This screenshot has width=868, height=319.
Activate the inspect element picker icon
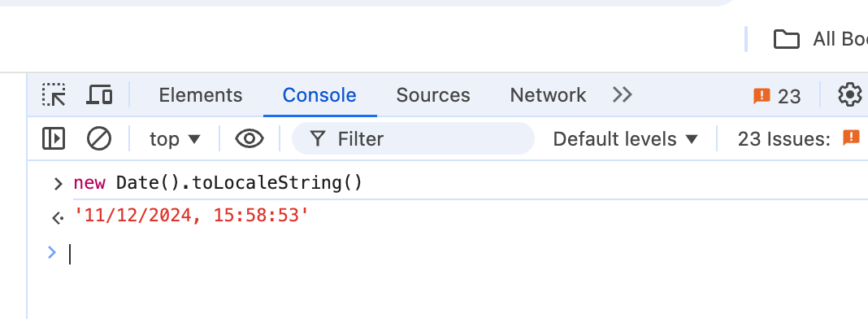54,94
